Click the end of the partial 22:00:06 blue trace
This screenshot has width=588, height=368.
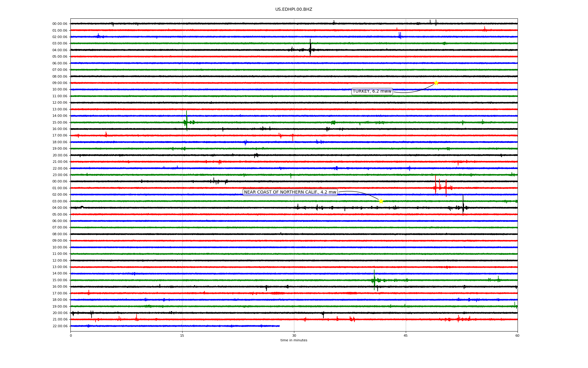coord(279,326)
